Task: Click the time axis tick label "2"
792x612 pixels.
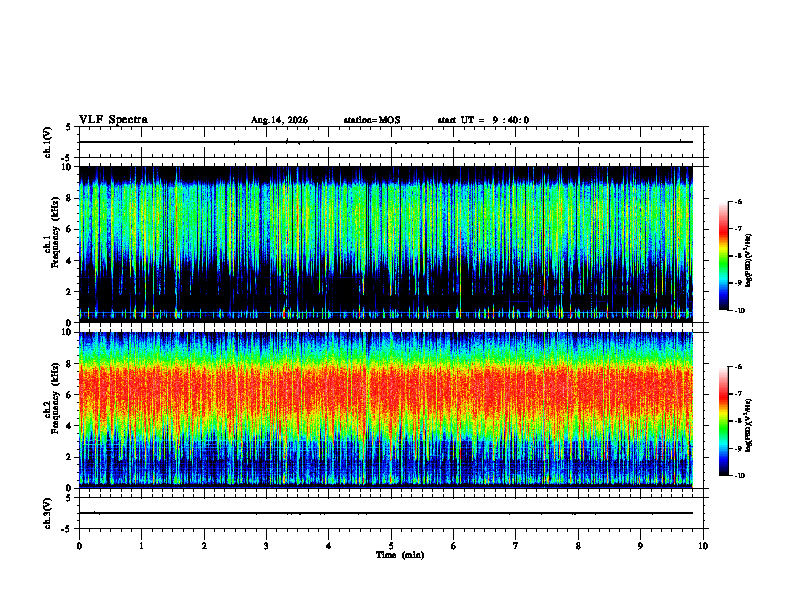Action: coord(204,546)
